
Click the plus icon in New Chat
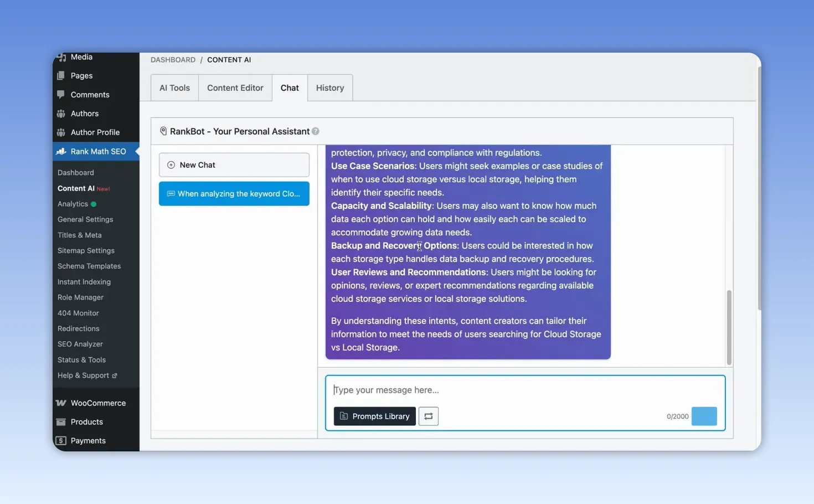[171, 165]
